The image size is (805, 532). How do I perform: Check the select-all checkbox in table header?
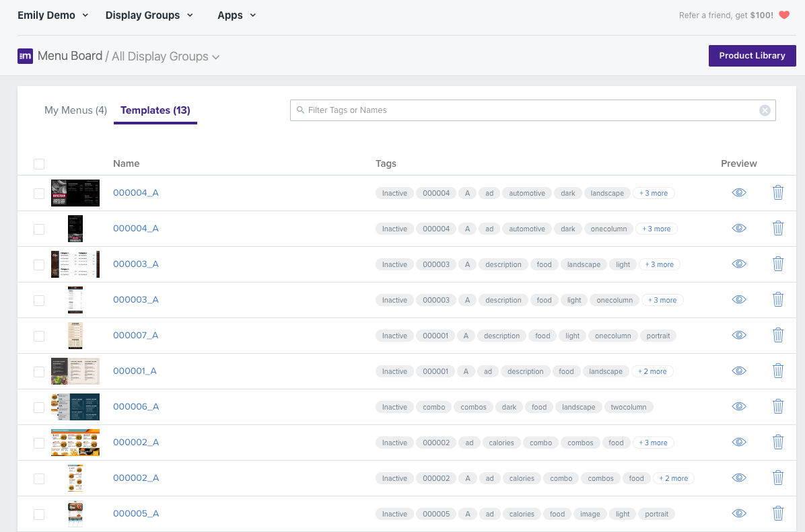[x=39, y=163]
